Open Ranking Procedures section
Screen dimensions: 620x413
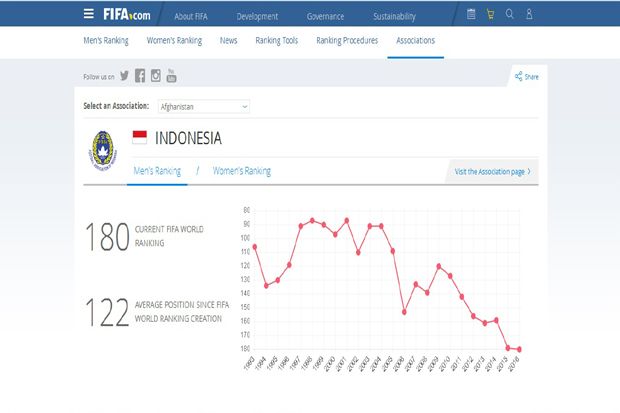point(347,40)
